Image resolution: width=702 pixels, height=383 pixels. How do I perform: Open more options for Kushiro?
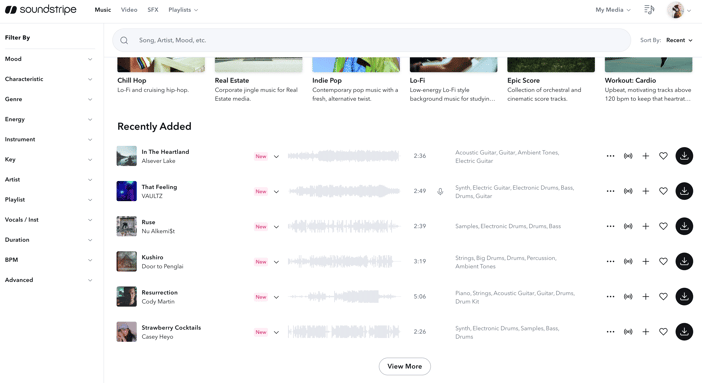[610, 261]
